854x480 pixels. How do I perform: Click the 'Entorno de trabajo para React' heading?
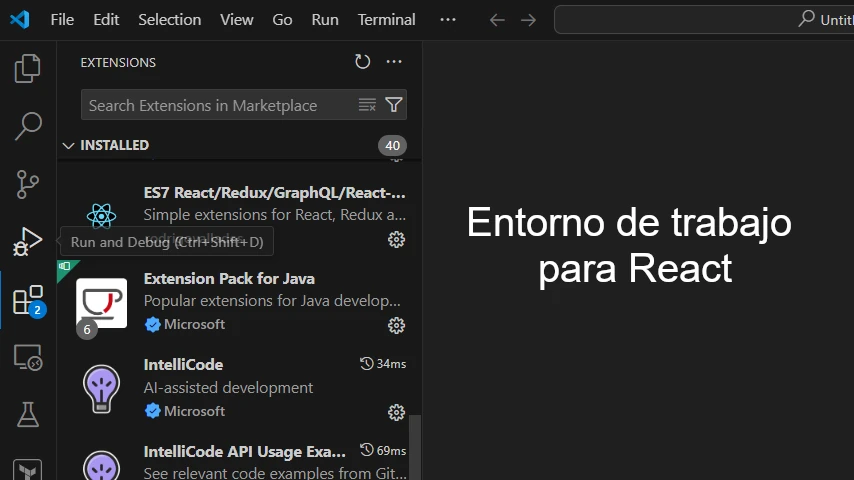point(629,245)
